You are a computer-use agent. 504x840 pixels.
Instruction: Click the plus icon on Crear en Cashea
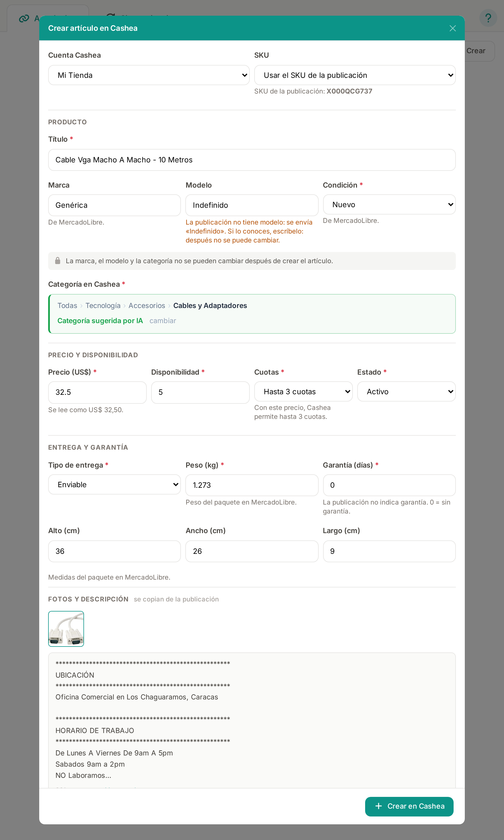(x=378, y=806)
